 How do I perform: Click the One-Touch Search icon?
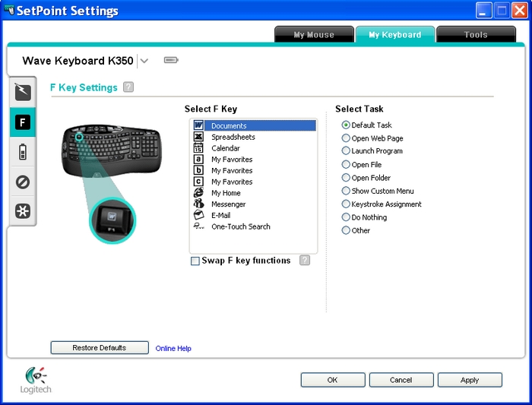[198, 226]
